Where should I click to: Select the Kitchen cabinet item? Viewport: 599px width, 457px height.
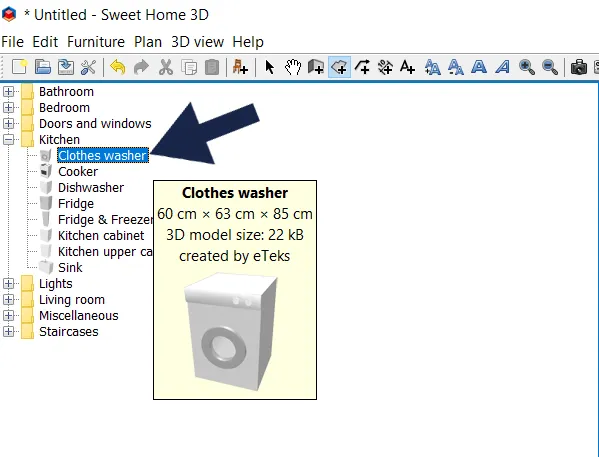[101, 236]
